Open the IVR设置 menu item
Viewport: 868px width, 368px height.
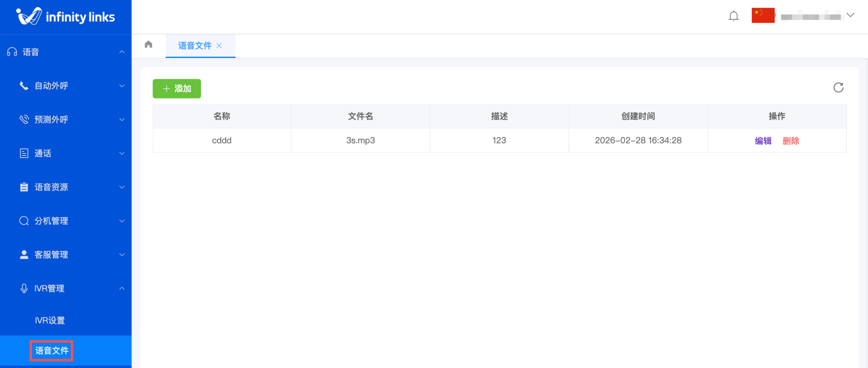click(x=50, y=321)
